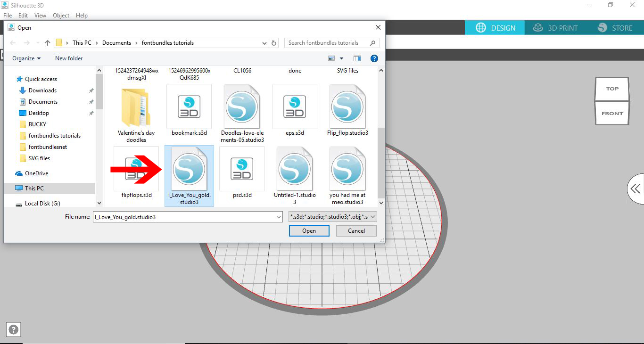This screenshot has width=644, height=344.
Task: Select the CL1056 item label
Action: pyautogui.click(x=242, y=71)
